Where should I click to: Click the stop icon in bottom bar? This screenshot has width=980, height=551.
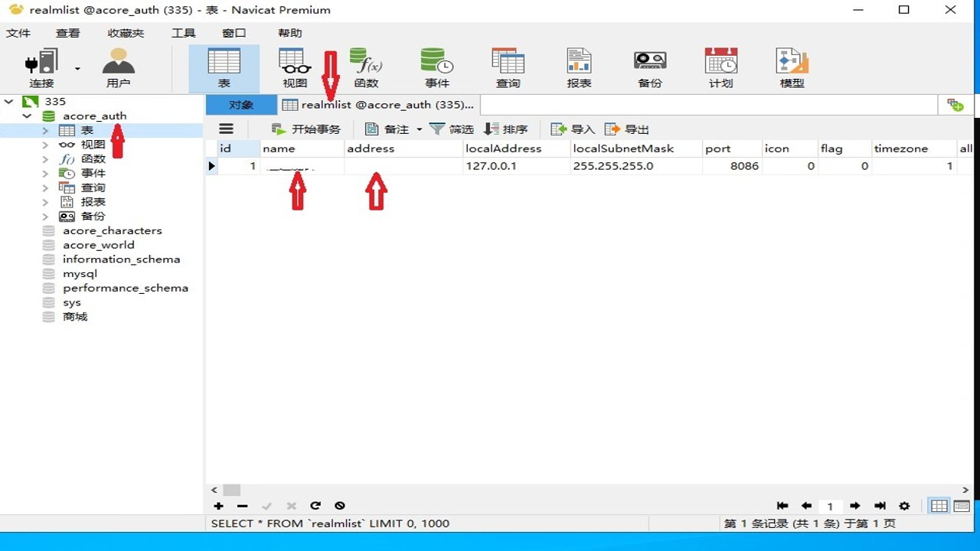tap(340, 506)
